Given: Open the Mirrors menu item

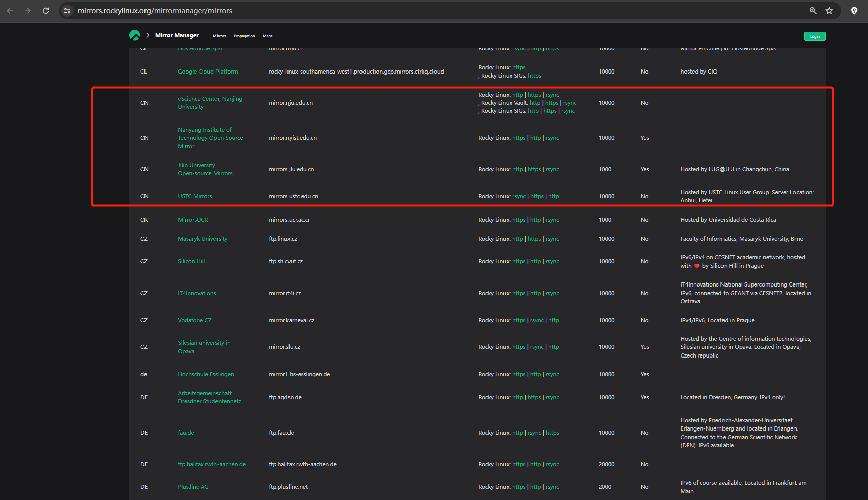Looking at the screenshot, I should point(219,36).
